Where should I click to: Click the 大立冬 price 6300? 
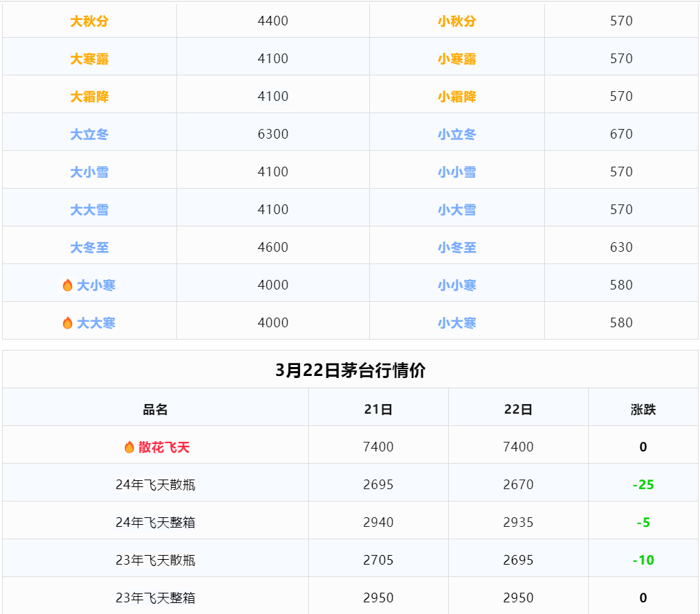click(272, 134)
